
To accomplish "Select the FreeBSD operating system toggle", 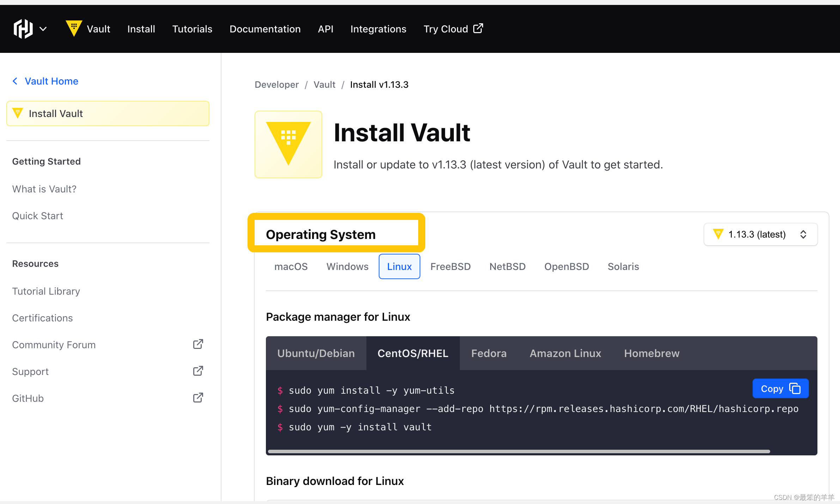I will (450, 266).
